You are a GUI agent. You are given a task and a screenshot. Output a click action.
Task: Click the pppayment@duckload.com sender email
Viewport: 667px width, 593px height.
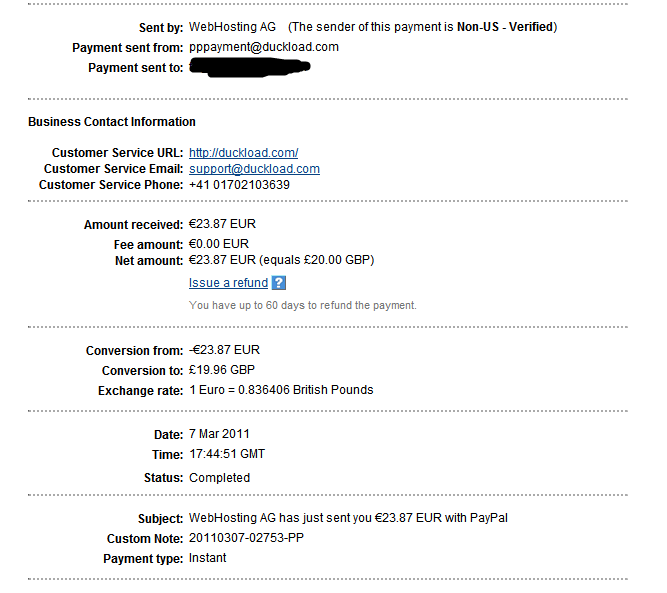pyautogui.click(x=261, y=47)
